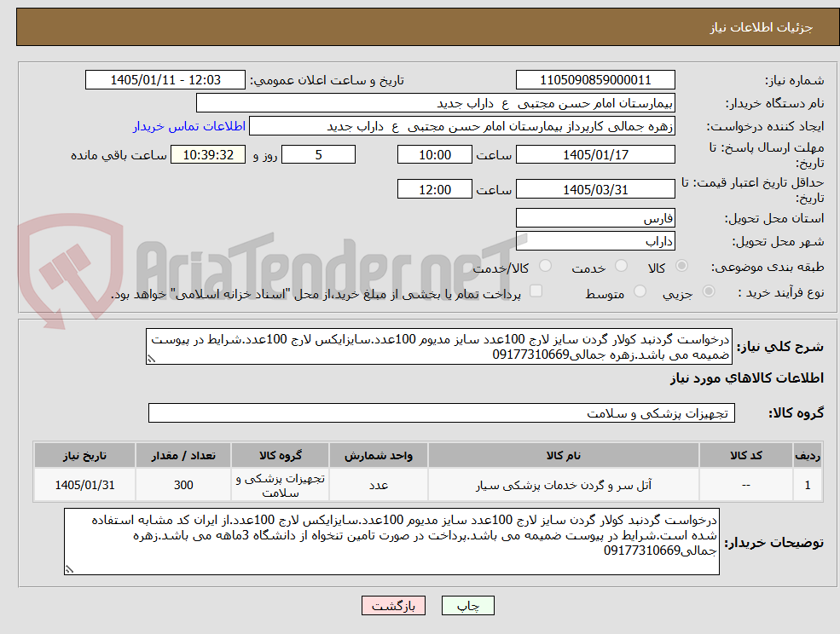Click the validity time field 12:00
Image resolution: width=840 pixels, height=634 pixels.
(434, 189)
